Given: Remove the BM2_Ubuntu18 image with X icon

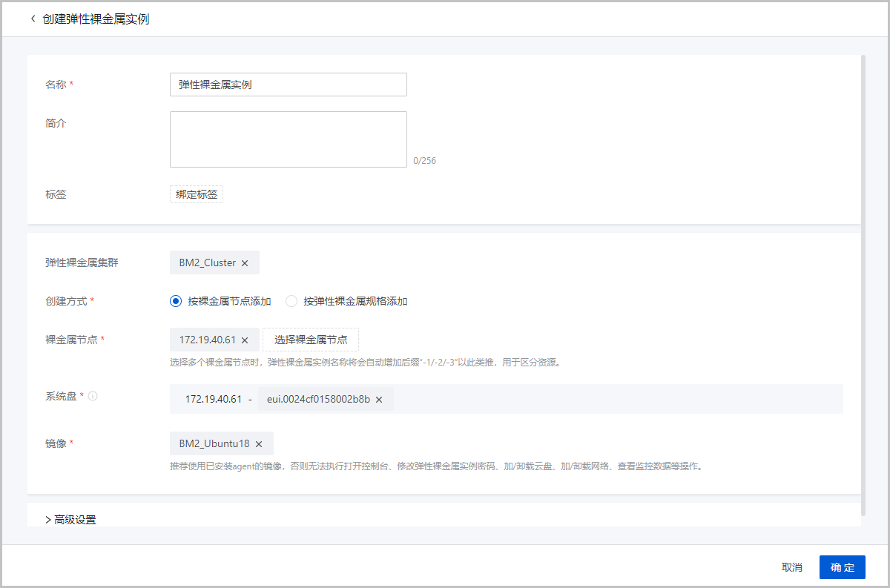Looking at the screenshot, I should coord(259,443).
